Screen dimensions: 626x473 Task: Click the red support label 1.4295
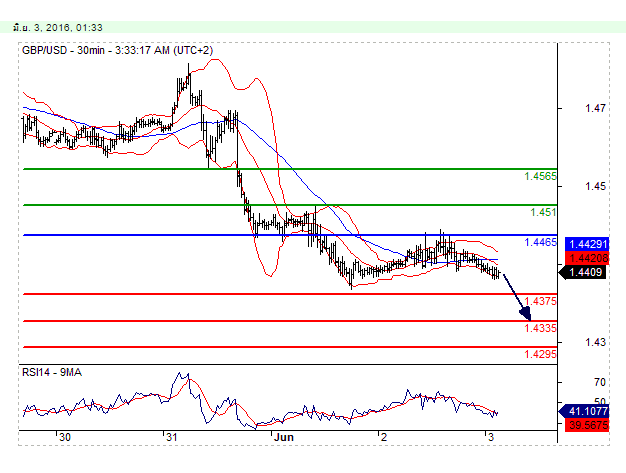(x=540, y=354)
